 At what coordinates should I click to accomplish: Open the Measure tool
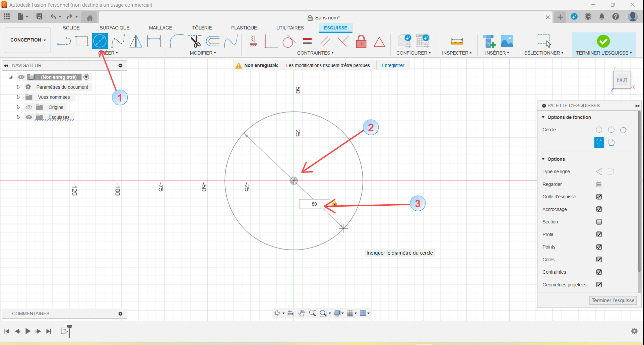point(457,41)
